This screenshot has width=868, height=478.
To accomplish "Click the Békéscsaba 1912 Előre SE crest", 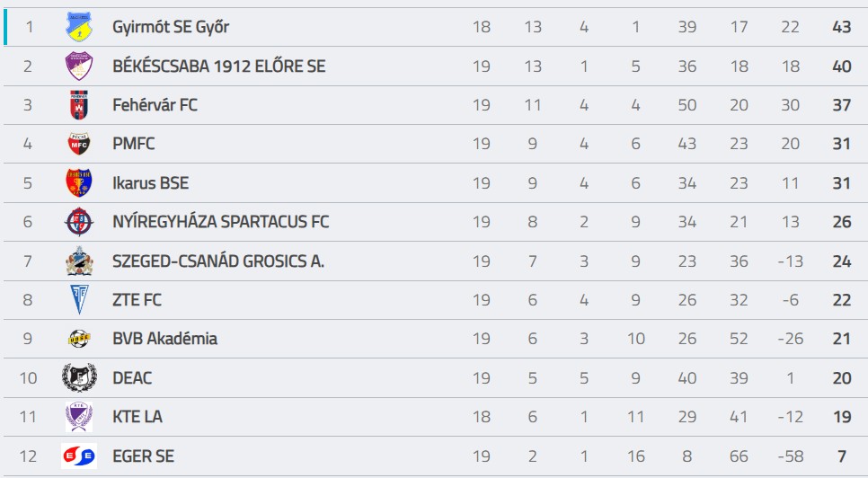I will click(x=79, y=66).
